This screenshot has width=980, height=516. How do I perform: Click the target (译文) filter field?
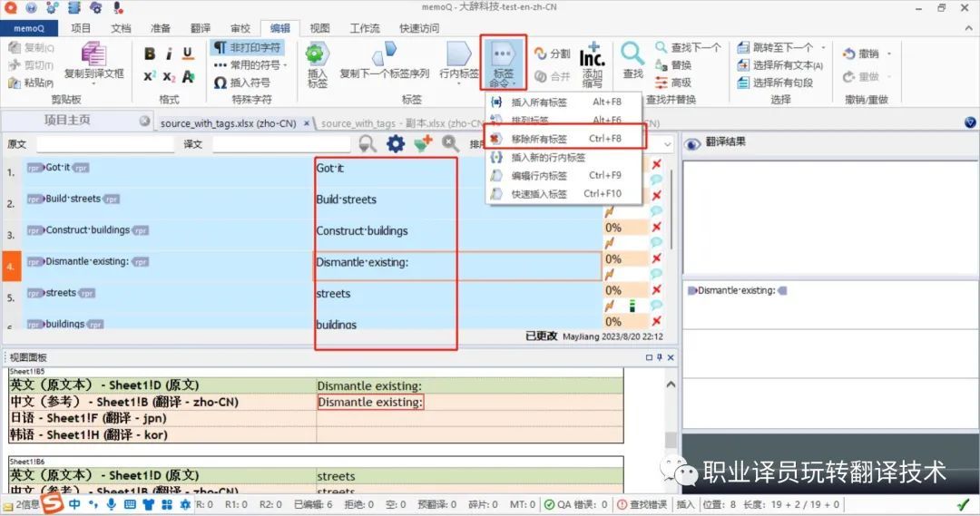click(281, 144)
